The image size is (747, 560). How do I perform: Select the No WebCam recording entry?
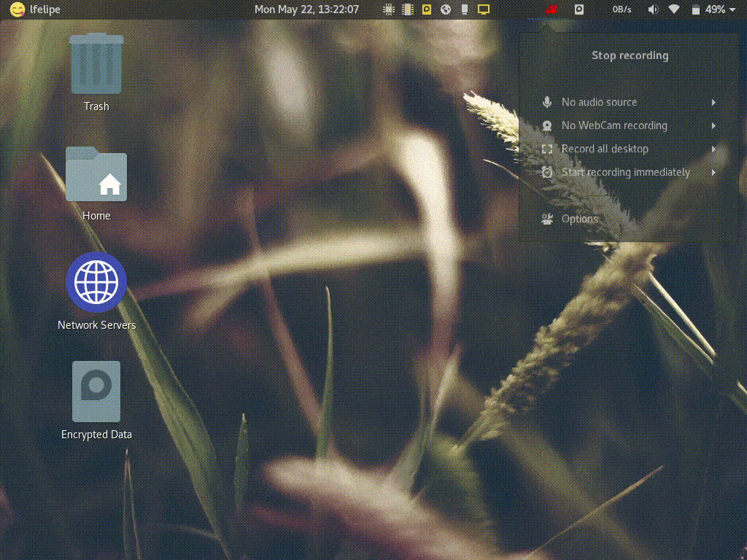(x=629, y=125)
